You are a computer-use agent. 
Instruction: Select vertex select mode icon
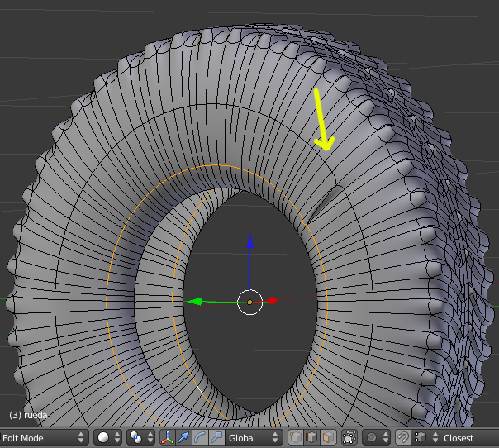[x=295, y=438]
